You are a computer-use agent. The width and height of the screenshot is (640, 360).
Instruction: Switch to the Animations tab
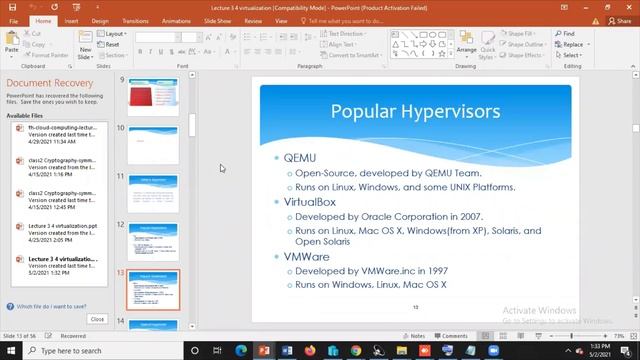click(x=176, y=21)
